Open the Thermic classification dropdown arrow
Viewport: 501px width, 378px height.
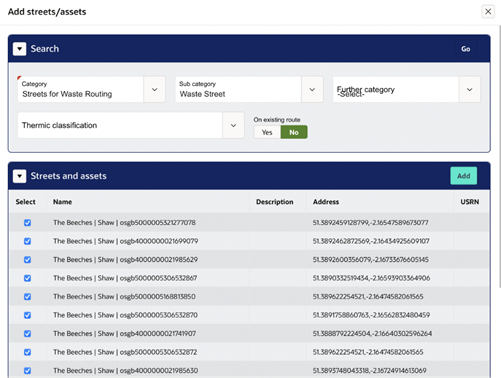click(233, 125)
